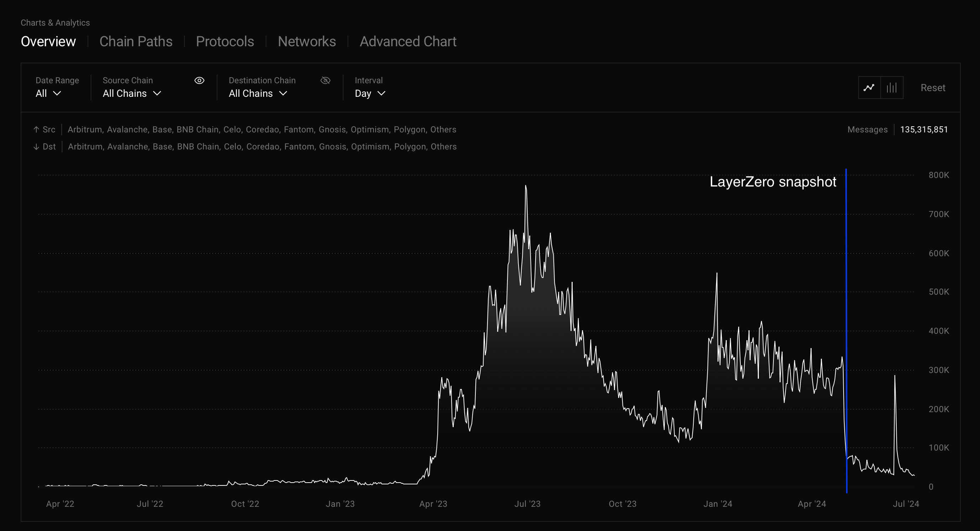Screen dimensions: 980x531
Task: Open the Advanced Chart tab
Action: point(408,41)
